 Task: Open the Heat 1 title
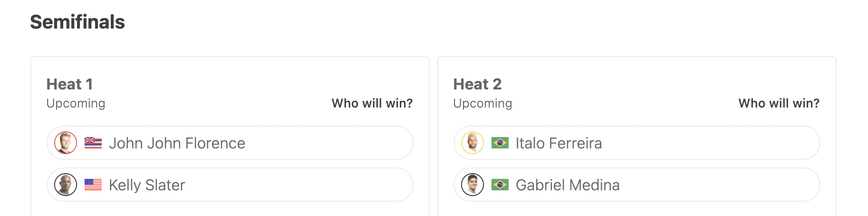70,84
